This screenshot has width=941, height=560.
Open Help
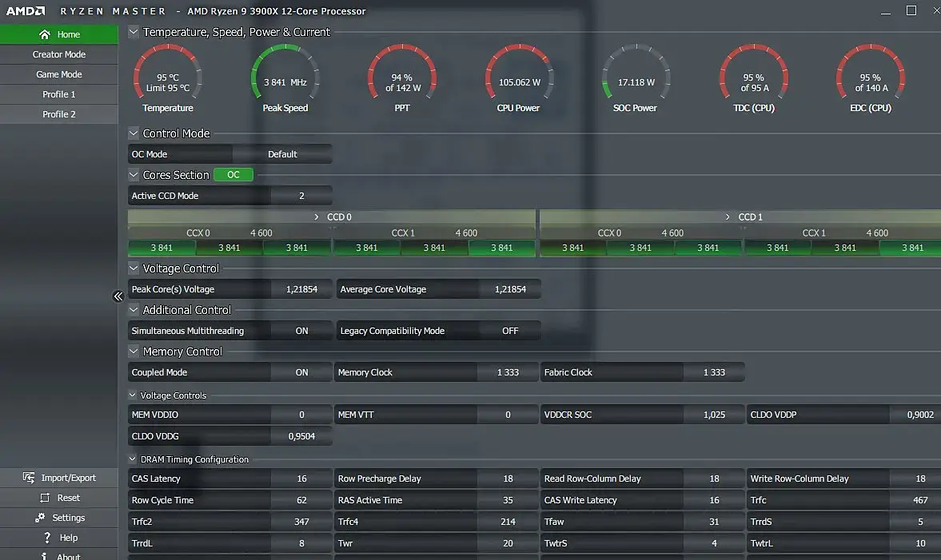click(x=59, y=537)
